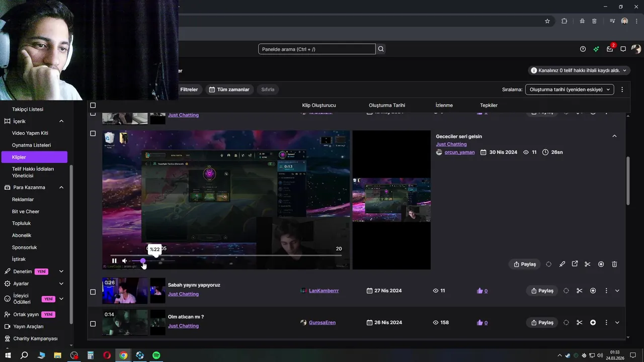Open the Filtreler filter button

click(189, 89)
